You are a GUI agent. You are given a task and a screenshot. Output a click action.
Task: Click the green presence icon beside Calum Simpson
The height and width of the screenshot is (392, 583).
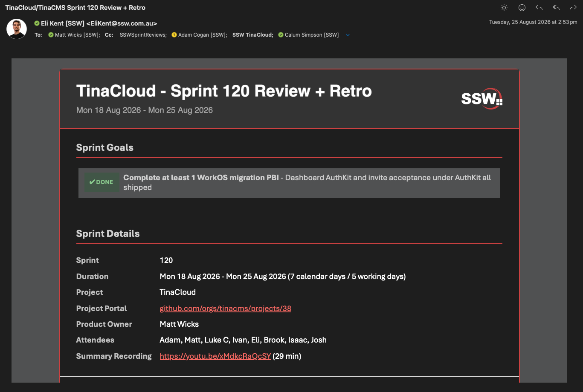pyautogui.click(x=281, y=35)
